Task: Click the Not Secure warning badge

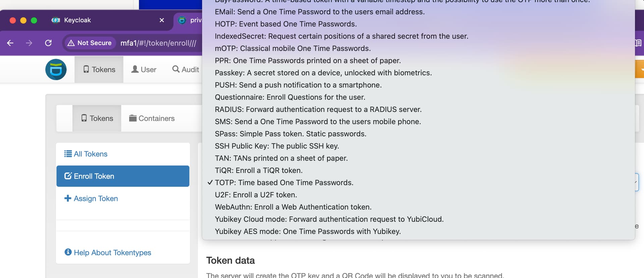Action: tap(90, 43)
